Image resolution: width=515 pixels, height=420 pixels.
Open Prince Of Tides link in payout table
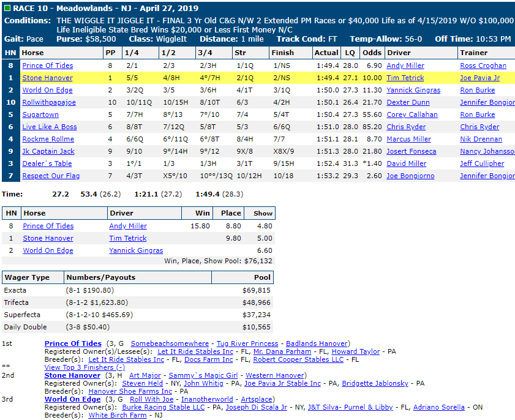point(48,226)
